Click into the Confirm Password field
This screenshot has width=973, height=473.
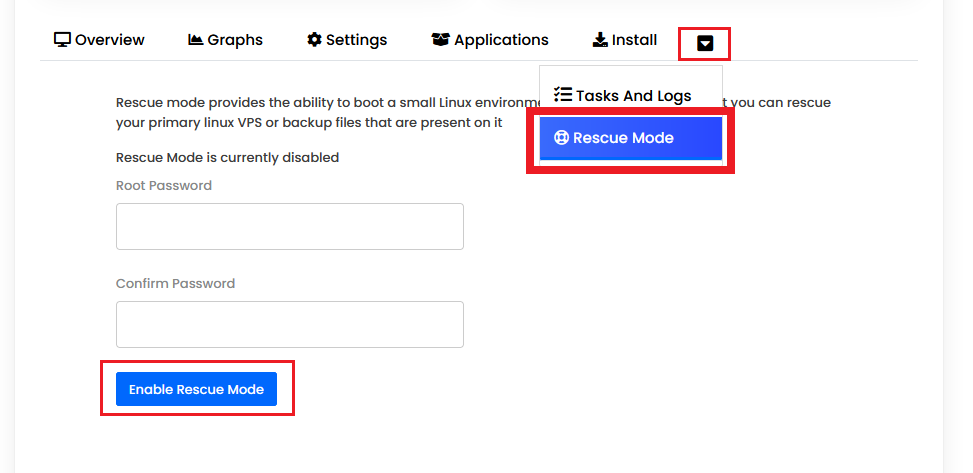289,324
